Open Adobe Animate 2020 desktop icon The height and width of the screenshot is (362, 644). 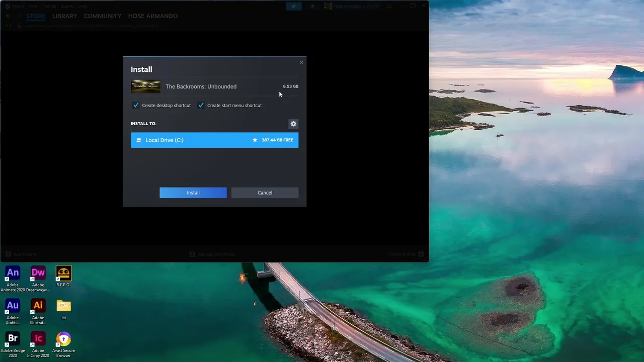click(13, 279)
